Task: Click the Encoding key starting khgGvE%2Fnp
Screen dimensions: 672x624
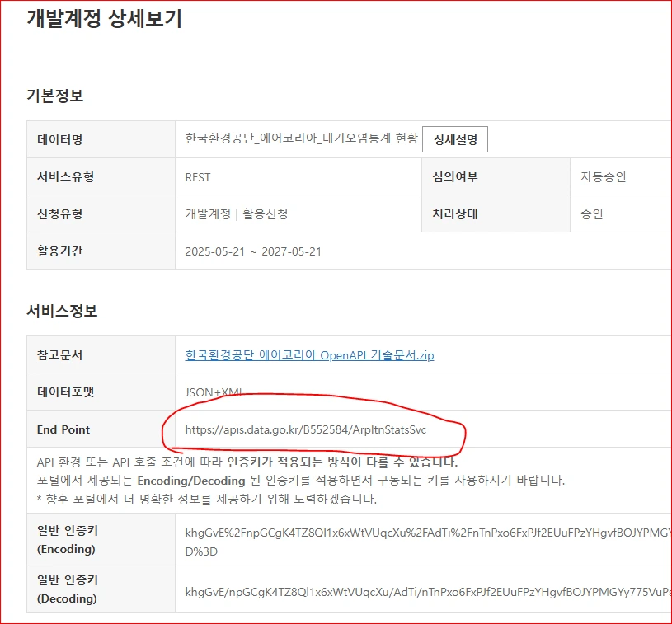Action: point(428,542)
